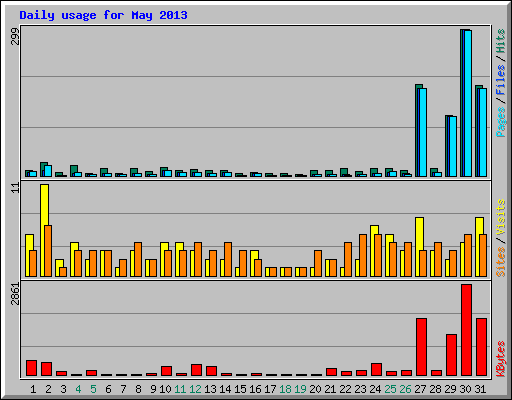
Task: Click the 11 y-axis label of the middle chart
Action: coord(15,188)
